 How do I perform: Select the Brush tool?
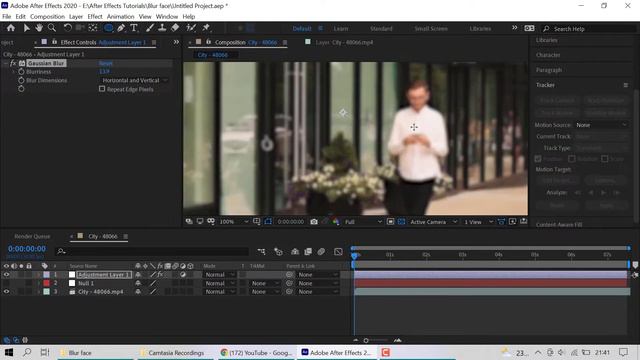(150, 28)
